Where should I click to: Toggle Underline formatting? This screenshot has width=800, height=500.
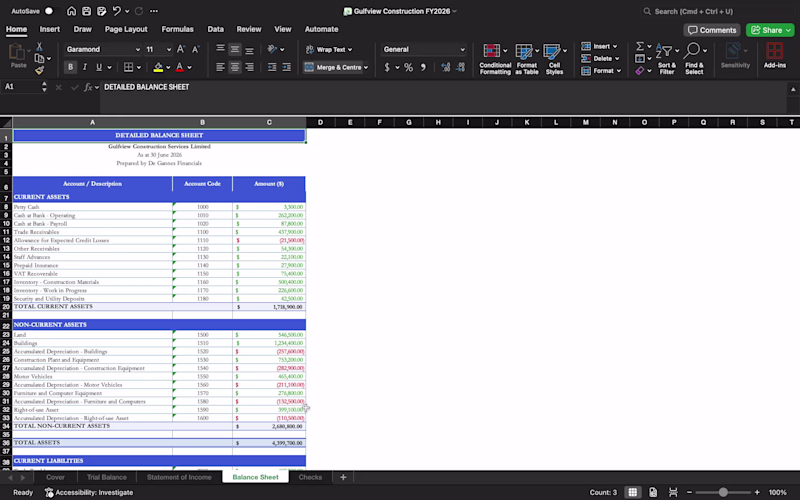(x=99, y=67)
